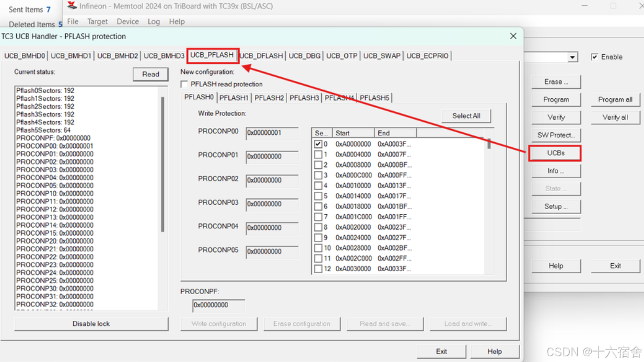The width and height of the screenshot is (644, 362).
Task: Click Exit in the UCB Handler dialog
Action: [441, 352]
